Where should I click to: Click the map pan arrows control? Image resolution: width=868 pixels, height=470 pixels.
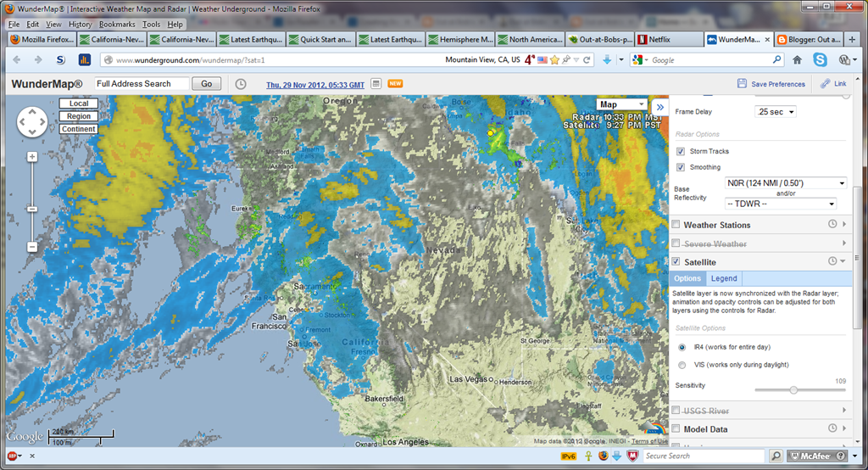[32, 122]
